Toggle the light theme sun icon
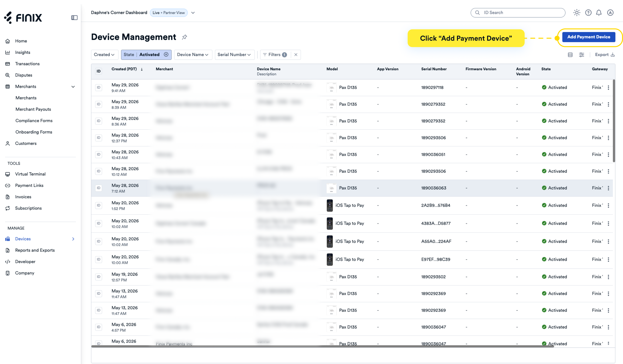The image size is (623, 364). (x=576, y=13)
